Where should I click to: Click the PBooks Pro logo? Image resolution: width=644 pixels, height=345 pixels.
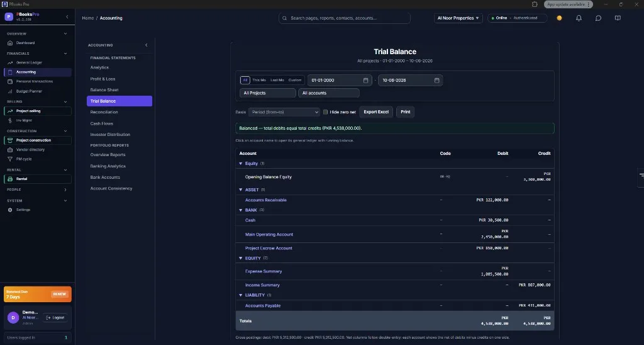click(x=9, y=16)
